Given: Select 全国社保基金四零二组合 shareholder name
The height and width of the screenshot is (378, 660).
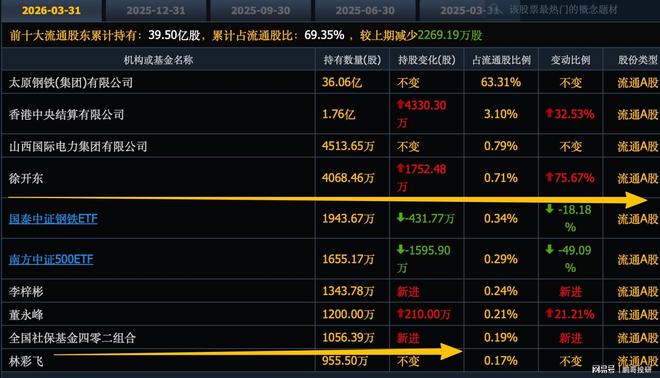Looking at the screenshot, I should click(72, 338).
